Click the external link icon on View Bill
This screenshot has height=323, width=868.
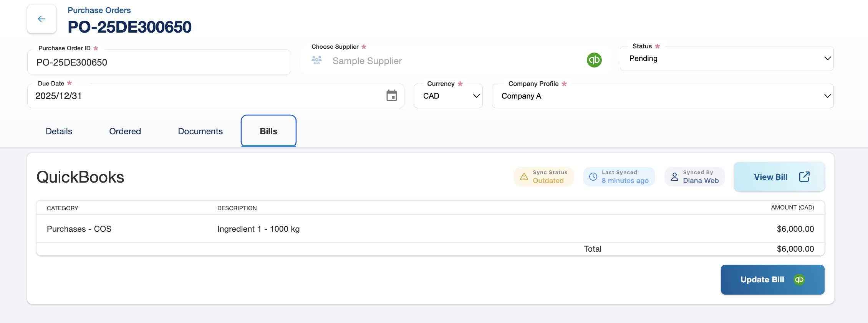804,177
